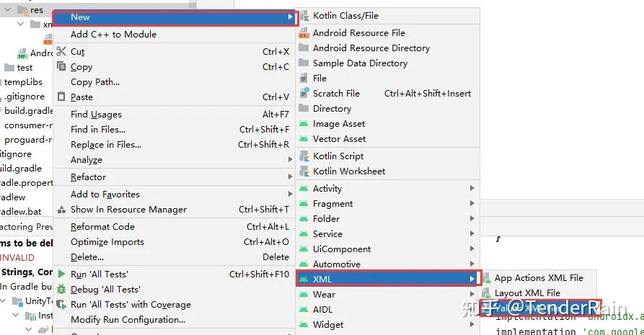Click the Paste clipboard icon
Viewport: 644px width, 335px height.
(x=61, y=97)
